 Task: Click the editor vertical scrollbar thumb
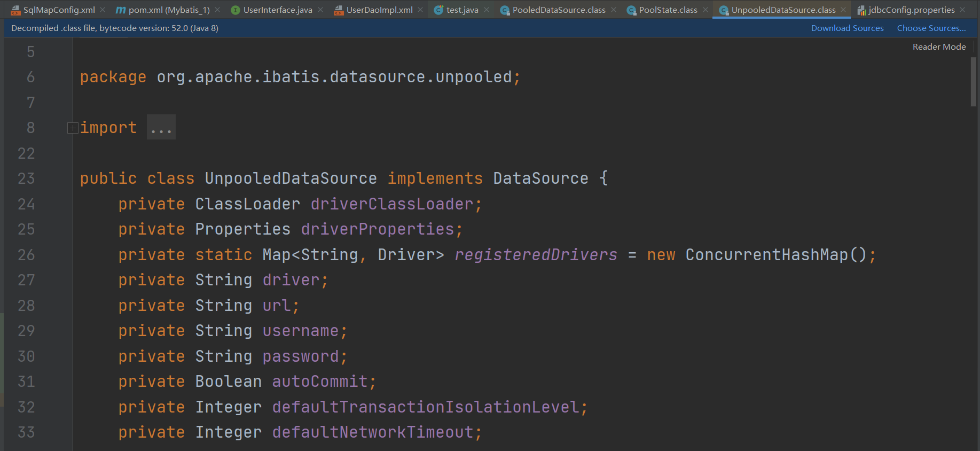point(974,82)
